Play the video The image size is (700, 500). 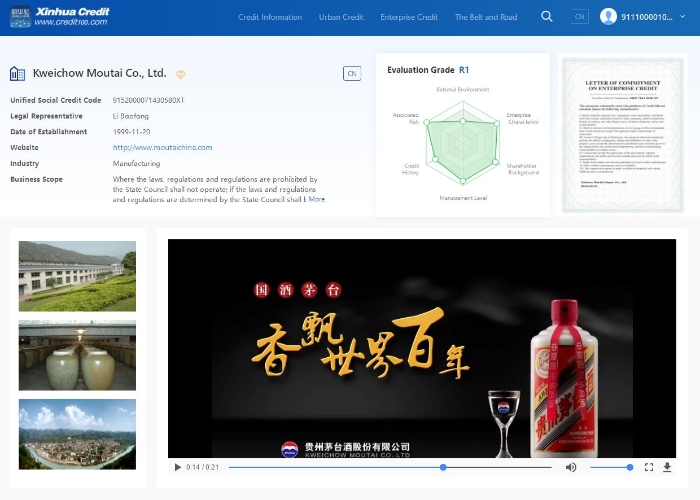tap(178, 467)
